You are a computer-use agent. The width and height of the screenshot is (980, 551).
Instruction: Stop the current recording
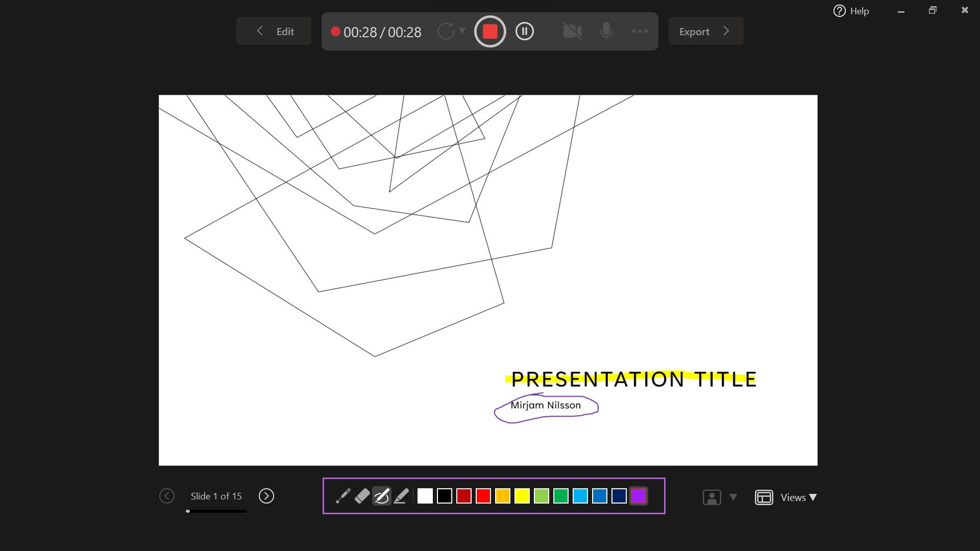coord(488,31)
